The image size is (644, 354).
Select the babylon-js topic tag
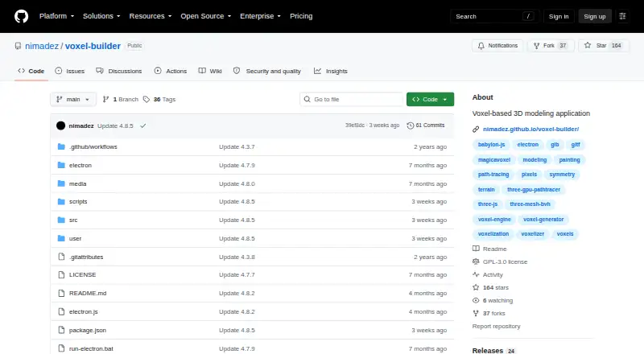point(491,145)
